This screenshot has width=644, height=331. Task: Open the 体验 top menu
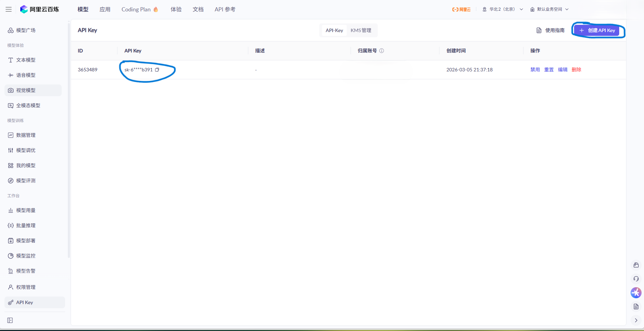click(x=176, y=9)
